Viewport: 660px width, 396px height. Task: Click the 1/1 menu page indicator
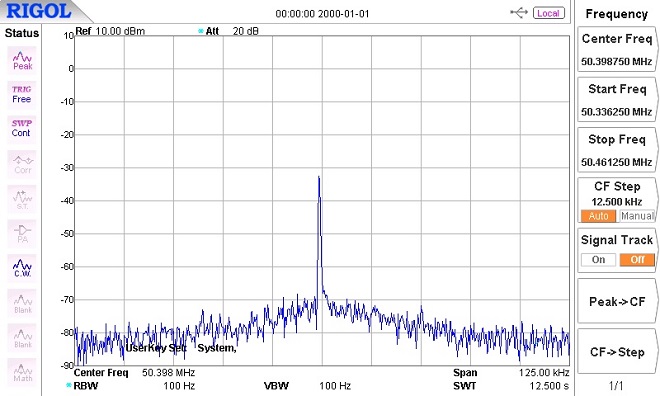click(x=616, y=385)
